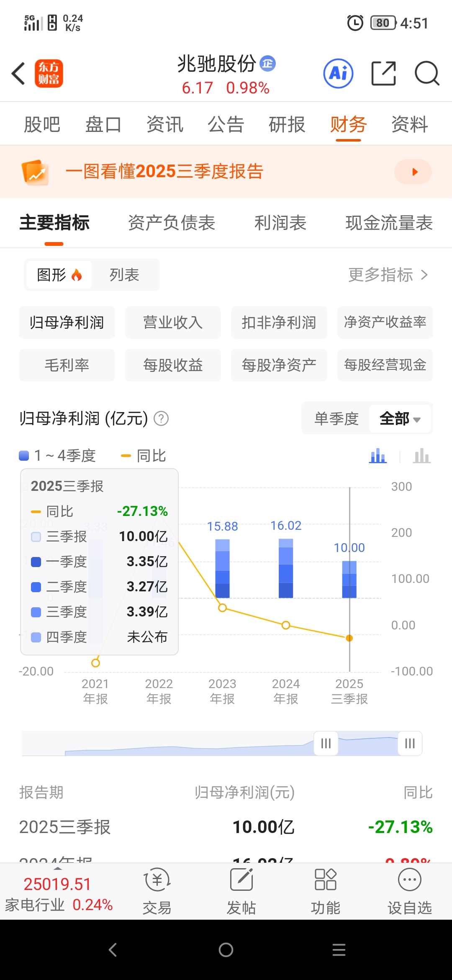Open the 全部 period dropdown
Viewport: 452px width, 980px height.
click(x=400, y=418)
